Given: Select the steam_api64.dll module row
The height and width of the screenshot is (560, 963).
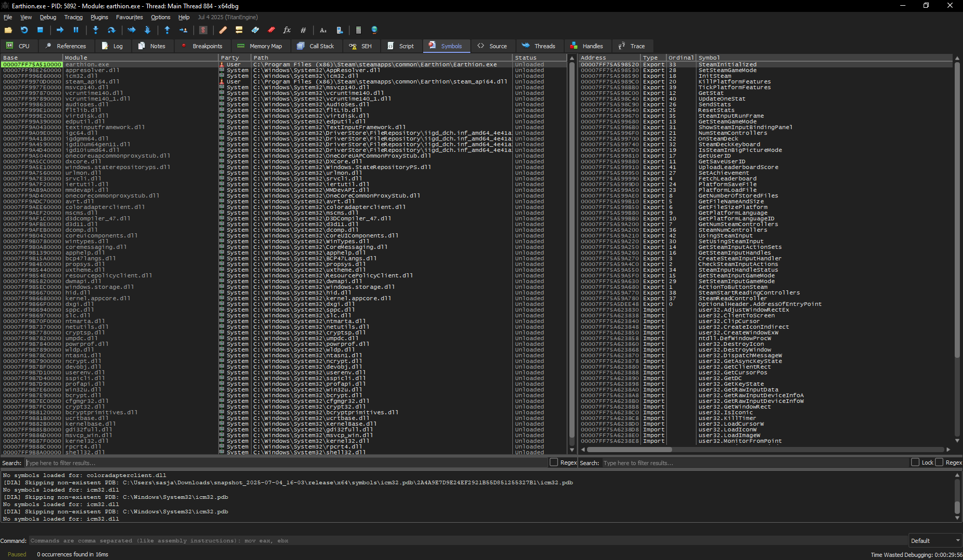Looking at the screenshot, I should (x=284, y=82).
